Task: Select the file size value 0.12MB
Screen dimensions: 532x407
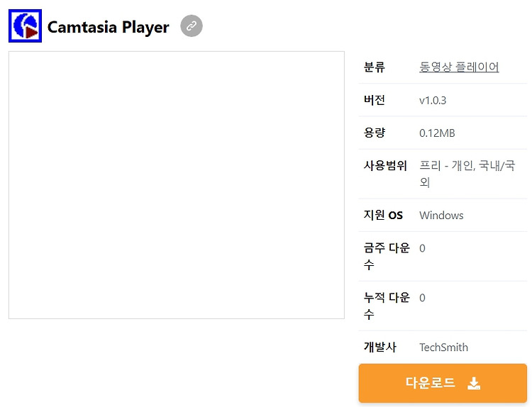Action: 437,133
